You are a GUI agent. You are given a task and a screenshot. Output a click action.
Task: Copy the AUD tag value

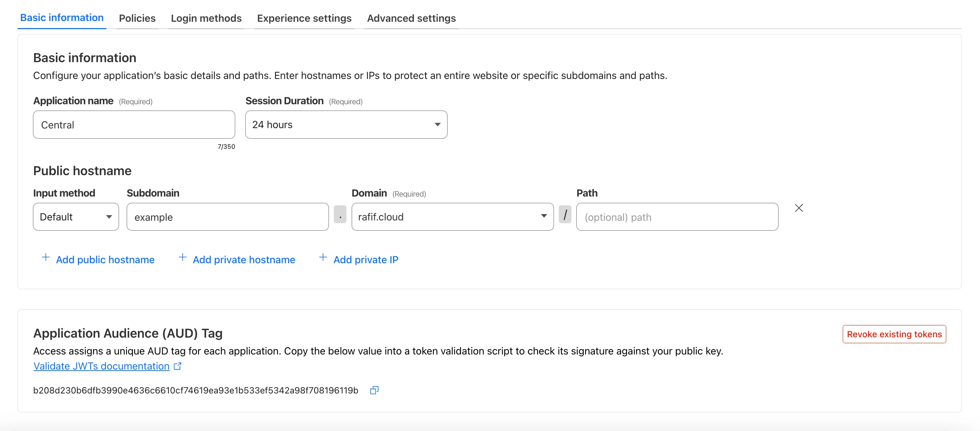(x=374, y=390)
